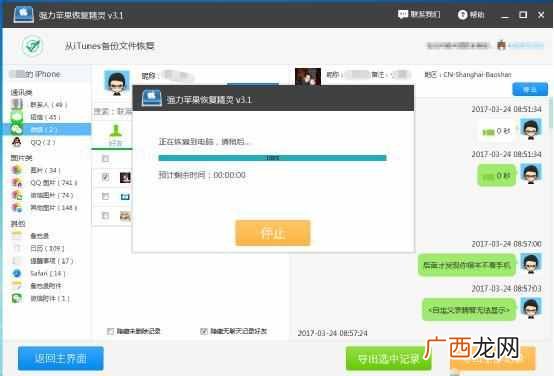554x376 pixels.
Task: Click the 从iTunes备份文件恢复 heading
Action: pyautogui.click(x=110, y=46)
